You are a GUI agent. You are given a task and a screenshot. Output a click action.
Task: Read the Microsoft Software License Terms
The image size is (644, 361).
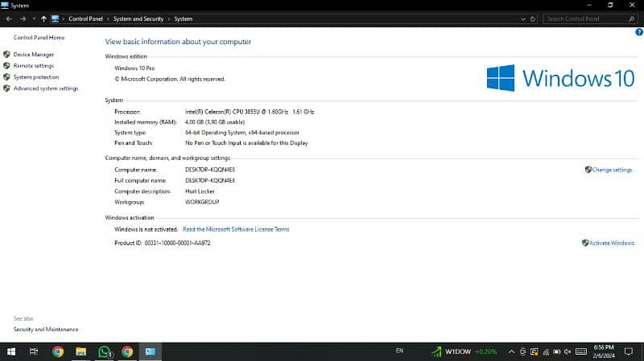(x=236, y=229)
